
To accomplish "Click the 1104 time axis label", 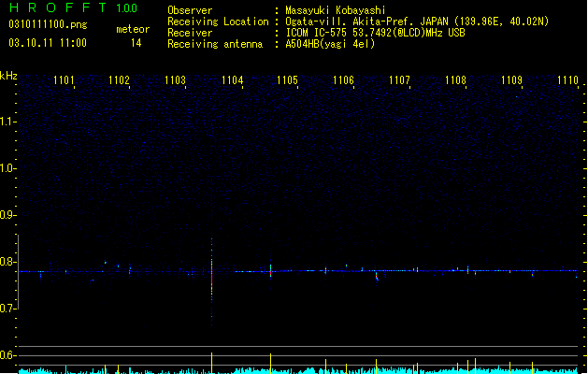I will (x=232, y=80).
